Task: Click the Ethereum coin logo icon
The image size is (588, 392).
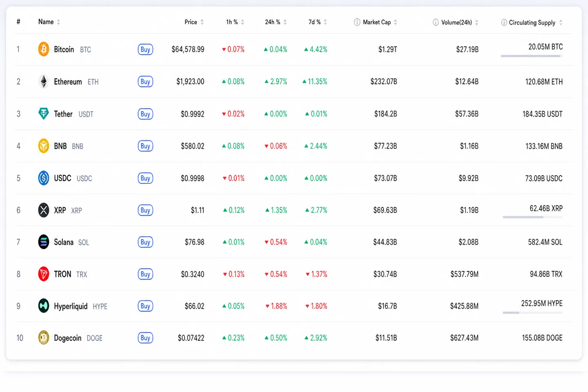Action: pos(44,82)
